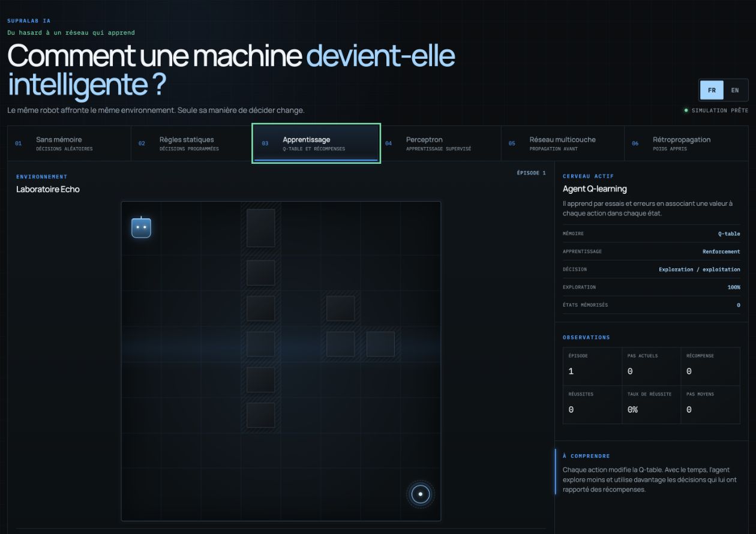Image resolution: width=756 pixels, height=534 pixels.
Task: Open the Perceptron tab
Action: click(439, 143)
